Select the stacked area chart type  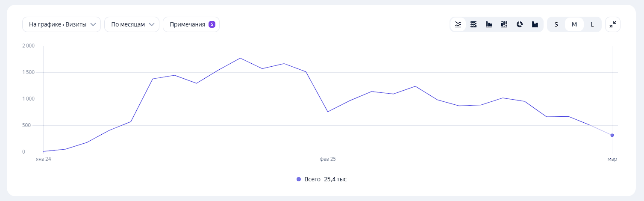tap(473, 24)
